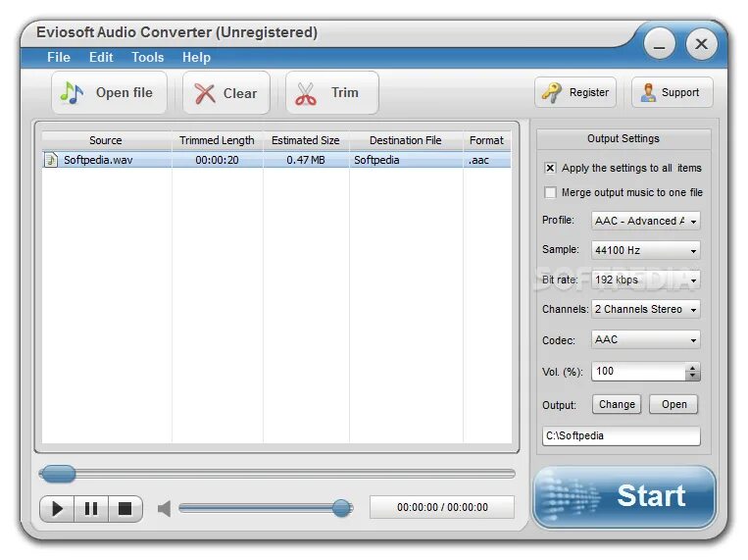Click the .aac format cell
Image resolution: width=748 pixels, height=560 pixels.
click(486, 160)
